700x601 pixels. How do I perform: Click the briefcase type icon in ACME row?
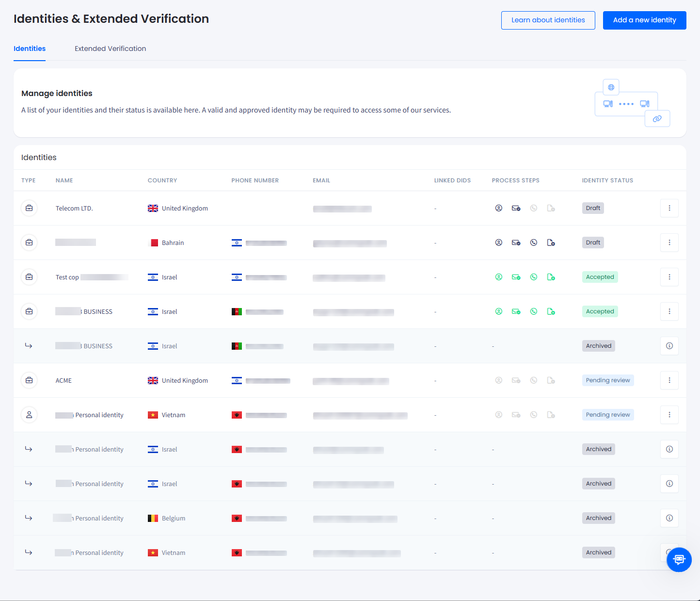tap(29, 380)
